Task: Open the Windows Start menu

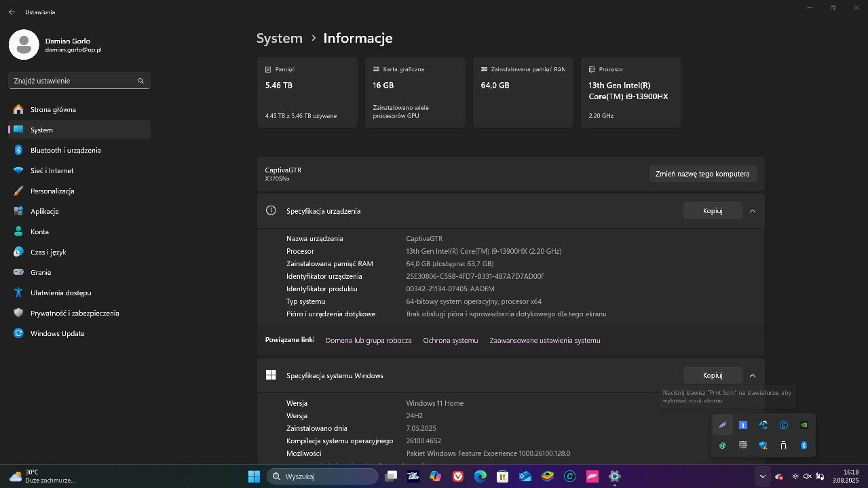Action: (x=254, y=476)
